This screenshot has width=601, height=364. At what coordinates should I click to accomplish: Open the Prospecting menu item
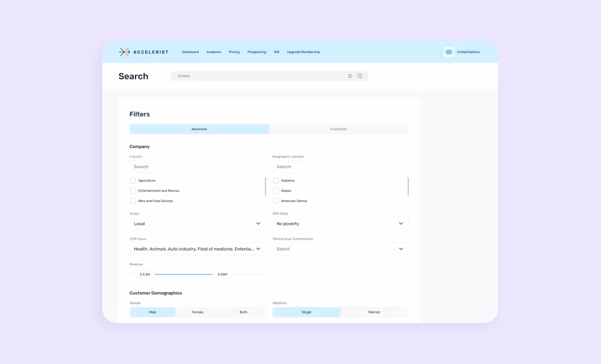pos(256,52)
